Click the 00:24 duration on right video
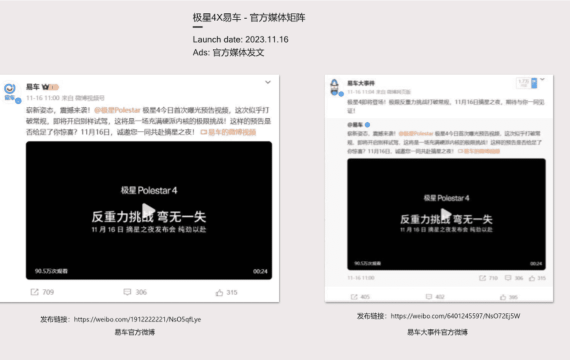Screen dimensions: 570x360 coord(536,264)
